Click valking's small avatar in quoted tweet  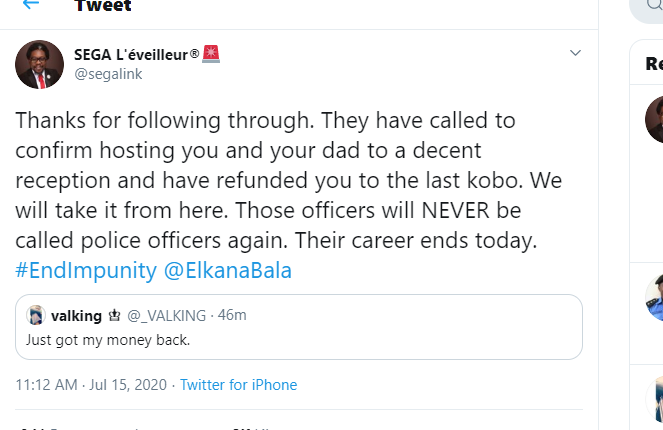click(x=37, y=316)
